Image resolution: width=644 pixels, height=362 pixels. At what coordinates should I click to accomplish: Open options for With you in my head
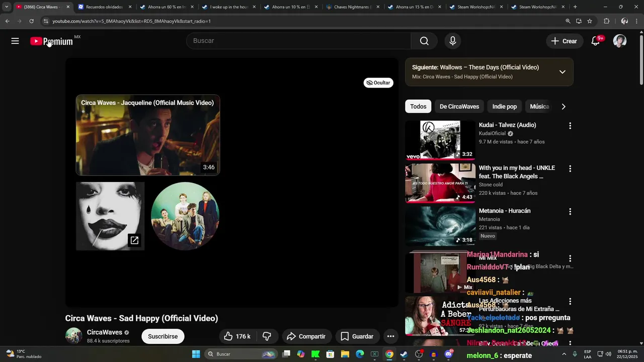[570, 169]
